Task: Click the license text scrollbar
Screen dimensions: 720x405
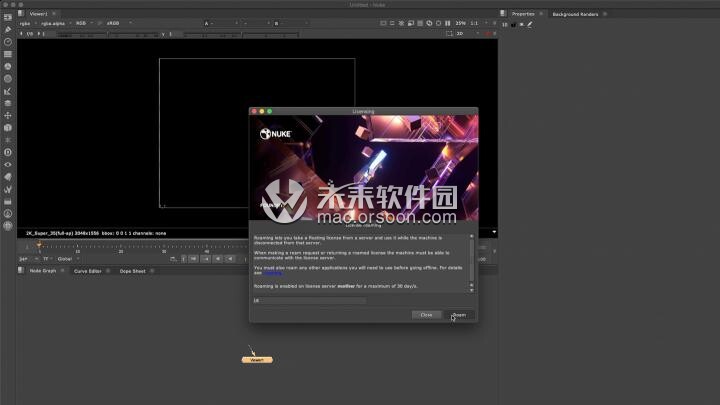Action: [471, 259]
